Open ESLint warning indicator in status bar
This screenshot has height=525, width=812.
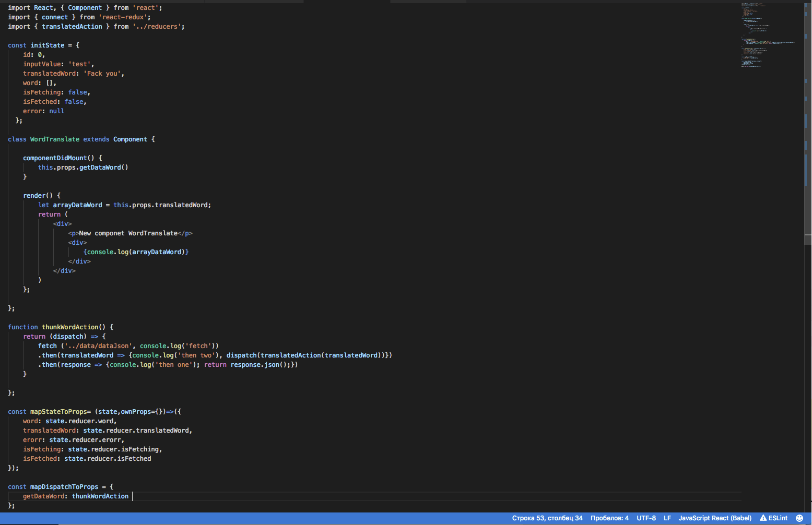[773, 518]
